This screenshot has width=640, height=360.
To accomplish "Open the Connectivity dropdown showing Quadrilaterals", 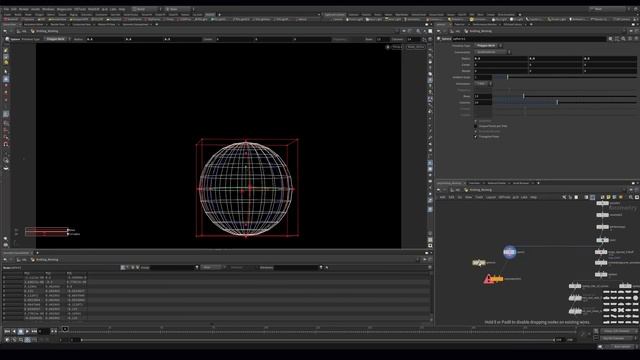I will pos(492,52).
